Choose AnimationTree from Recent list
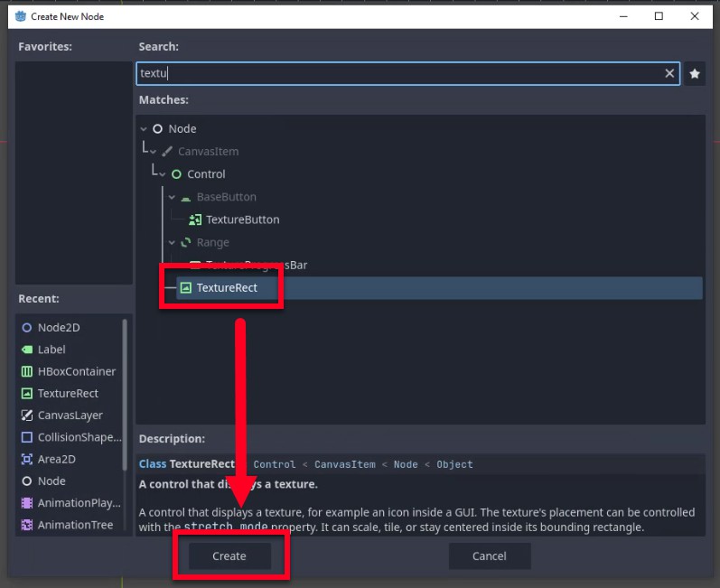Image resolution: width=720 pixels, height=588 pixels. coord(75,525)
